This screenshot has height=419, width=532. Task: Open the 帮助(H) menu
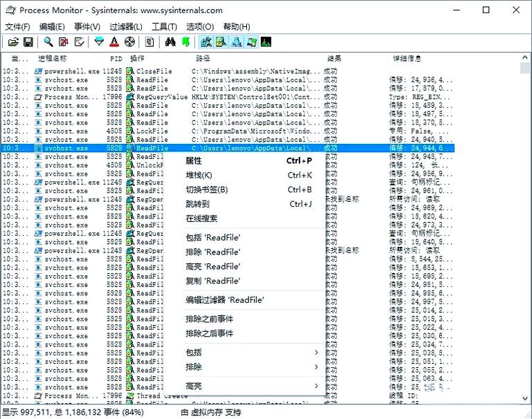(237, 26)
